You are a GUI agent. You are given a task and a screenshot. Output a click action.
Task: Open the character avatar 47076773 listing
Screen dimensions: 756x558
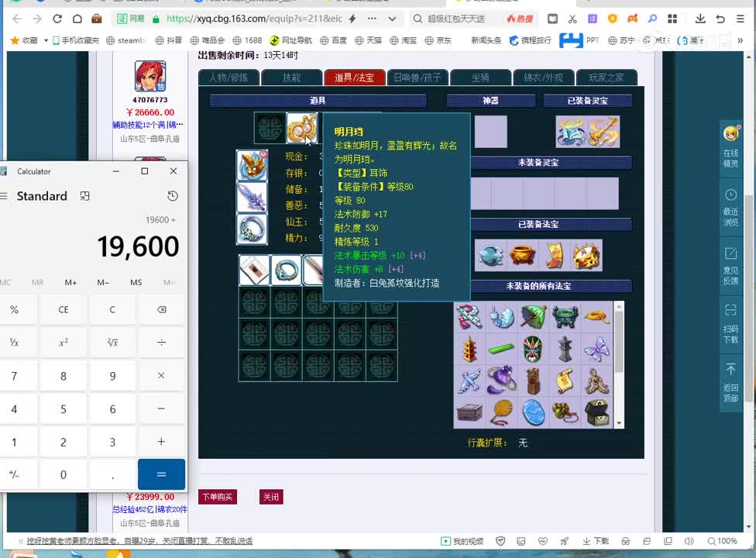coord(150,76)
